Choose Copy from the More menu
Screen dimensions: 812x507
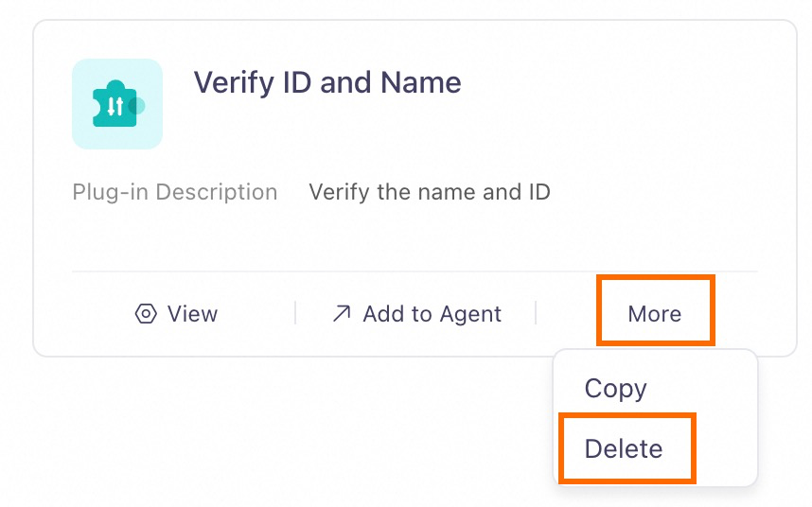click(616, 389)
